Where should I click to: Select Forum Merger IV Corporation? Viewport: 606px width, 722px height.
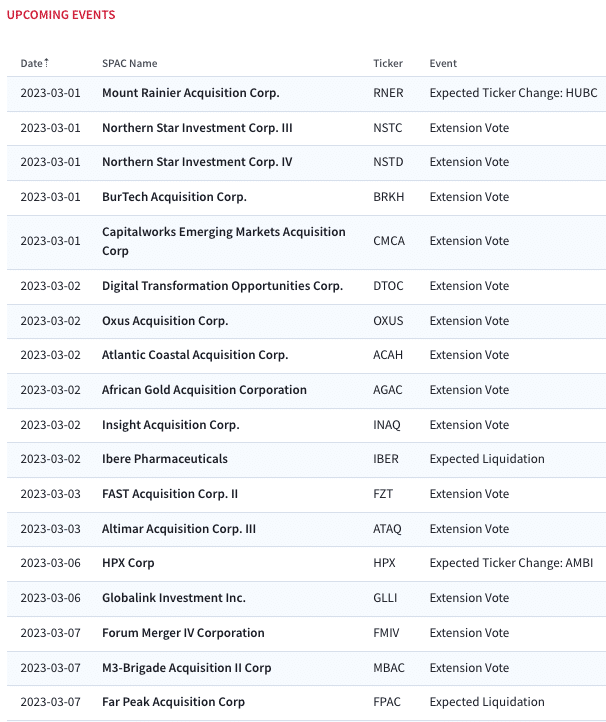pyautogui.click(x=183, y=633)
